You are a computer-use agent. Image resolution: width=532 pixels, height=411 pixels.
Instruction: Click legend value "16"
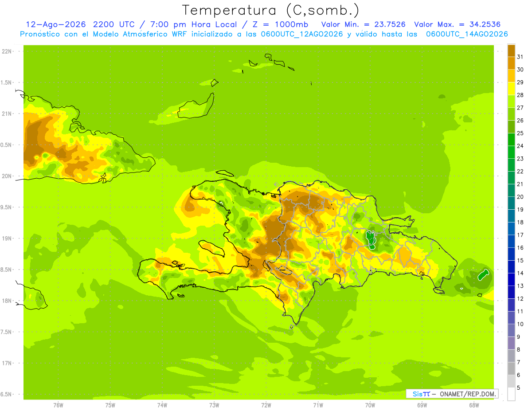click(x=520, y=248)
